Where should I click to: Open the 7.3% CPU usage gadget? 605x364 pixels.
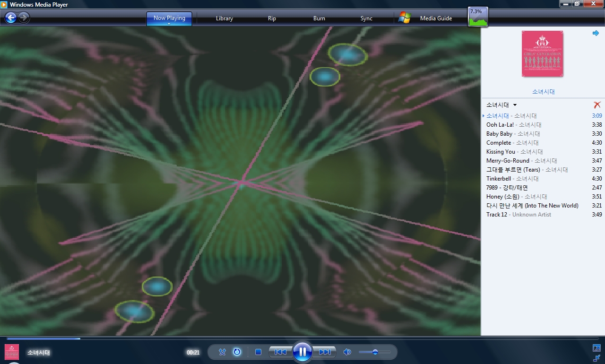(478, 17)
